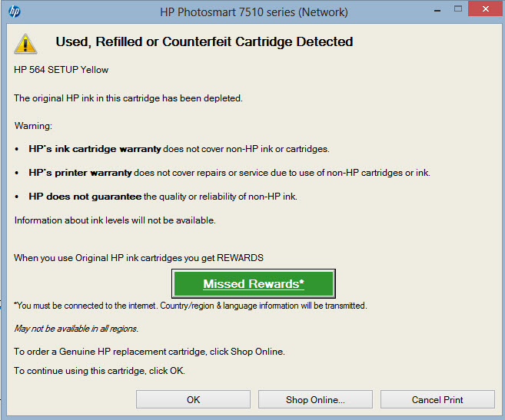Open the Missed Rewards link
Viewport: 505px width, 420px height.
254,283
